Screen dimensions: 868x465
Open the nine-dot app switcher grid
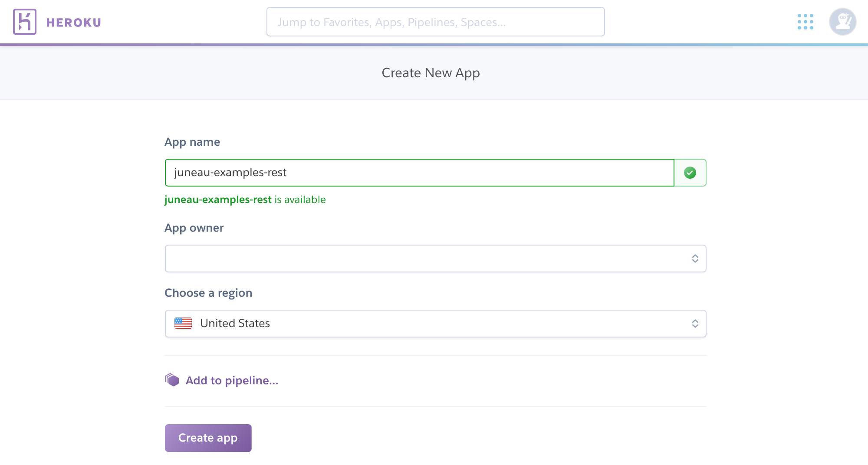(805, 22)
